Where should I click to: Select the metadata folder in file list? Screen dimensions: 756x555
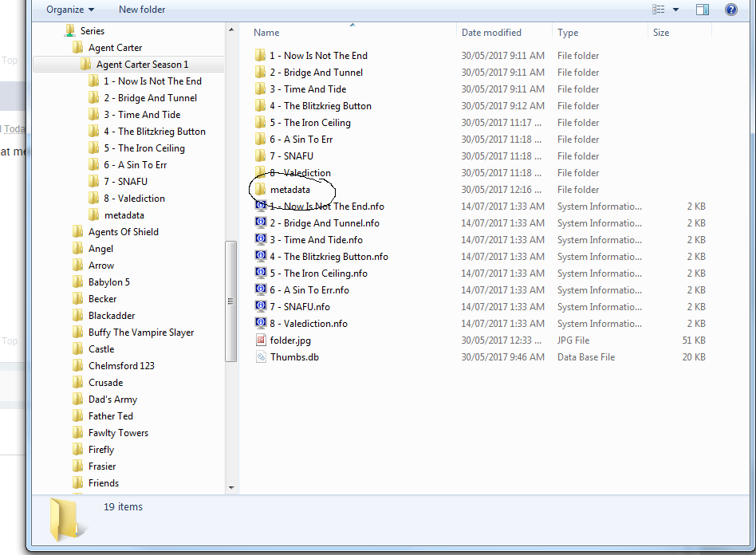coord(289,190)
